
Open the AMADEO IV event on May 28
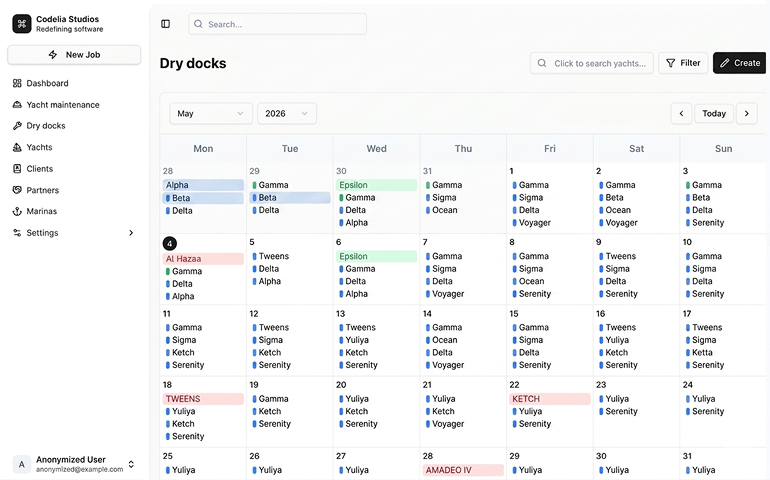463,470
